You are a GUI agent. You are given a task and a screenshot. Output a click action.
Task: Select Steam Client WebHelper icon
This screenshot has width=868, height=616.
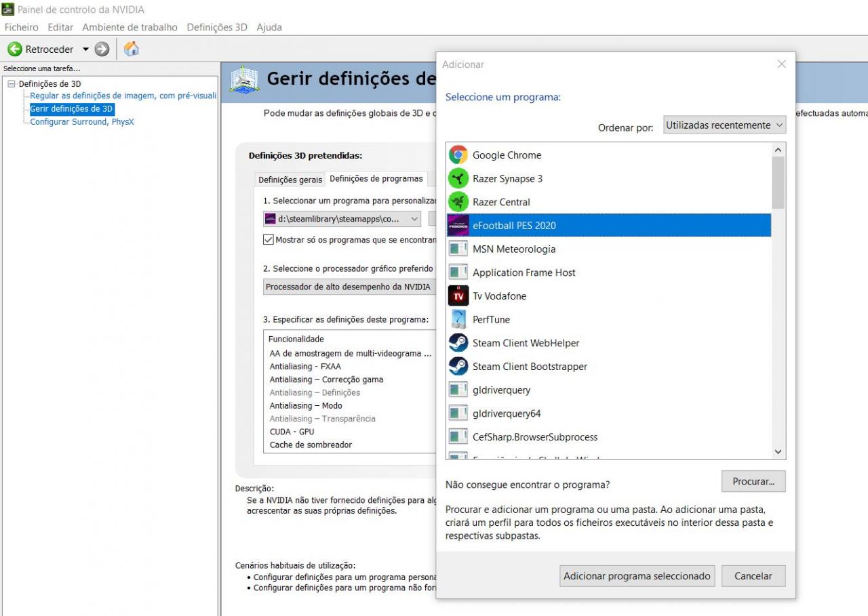pos(458,343)
